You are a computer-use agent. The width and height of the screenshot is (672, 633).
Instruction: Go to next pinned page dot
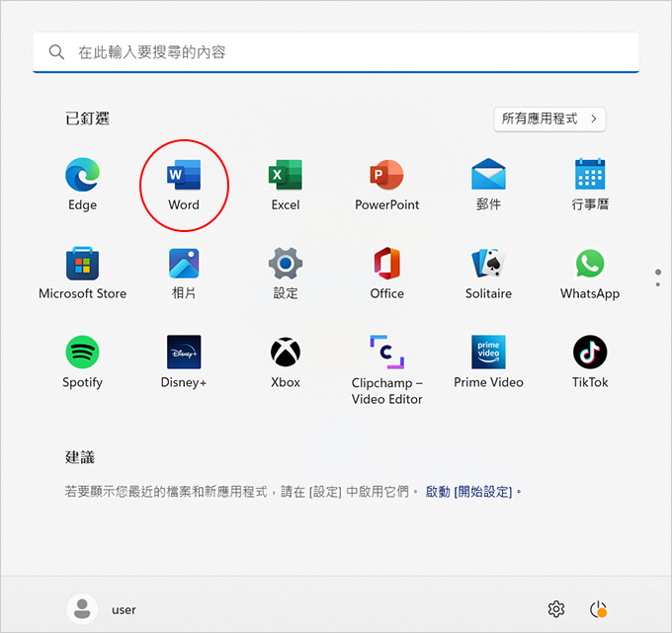[x=658, y=284]
